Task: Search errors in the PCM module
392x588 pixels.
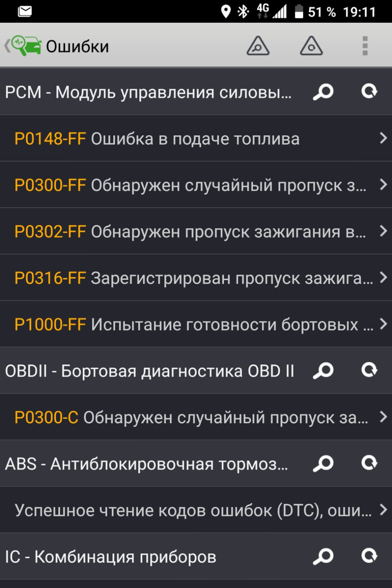Action: (x=323, y=92)
